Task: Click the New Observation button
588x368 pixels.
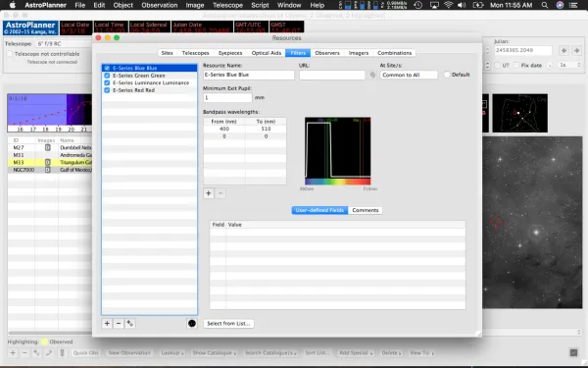Action: point(129,353)
